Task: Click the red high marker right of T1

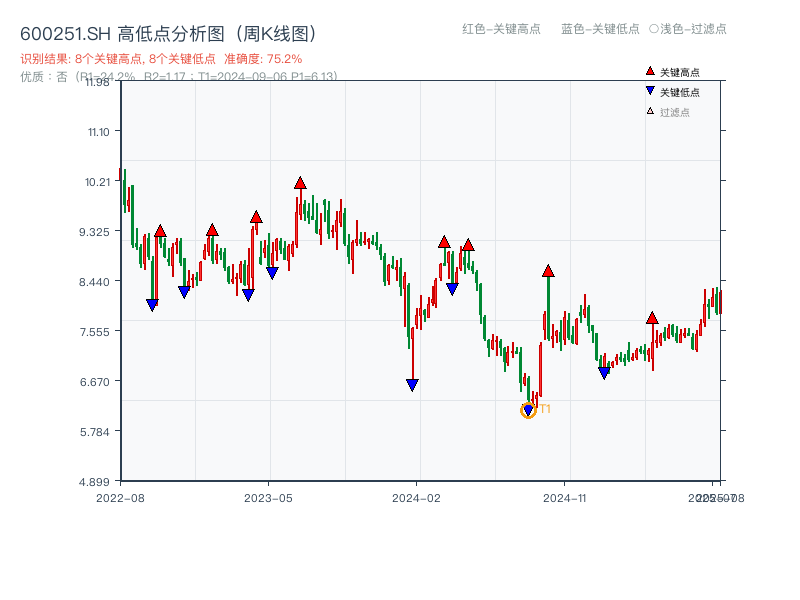Action: point(548,271)
